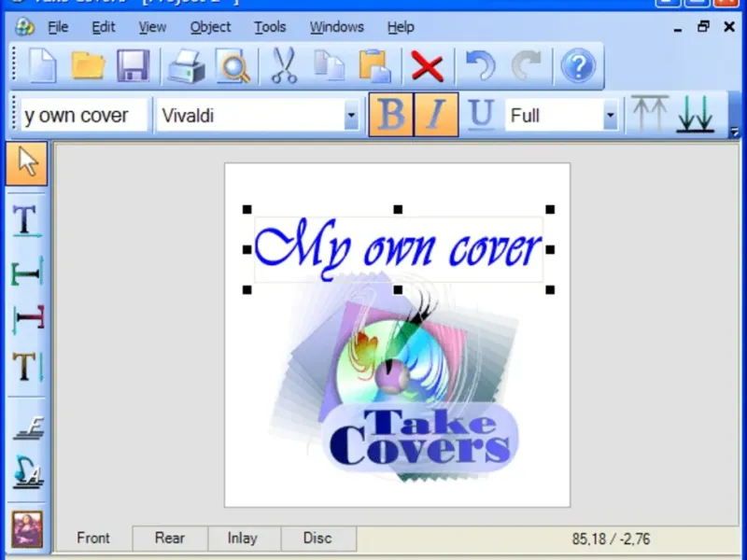Image resolution: width=747 pixels, height=560 pixels.
Task: Toggle italic formatting
Action: tap(436, 115)
